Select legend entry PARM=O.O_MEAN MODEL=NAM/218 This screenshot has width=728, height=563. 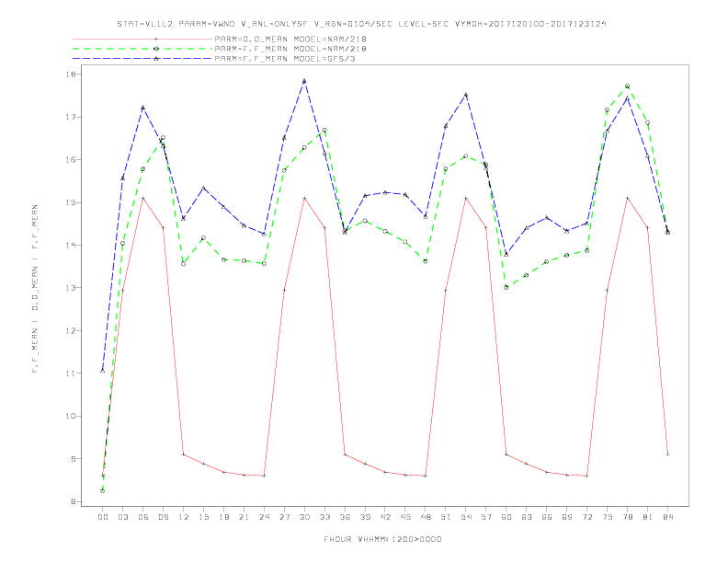(290, 40)
